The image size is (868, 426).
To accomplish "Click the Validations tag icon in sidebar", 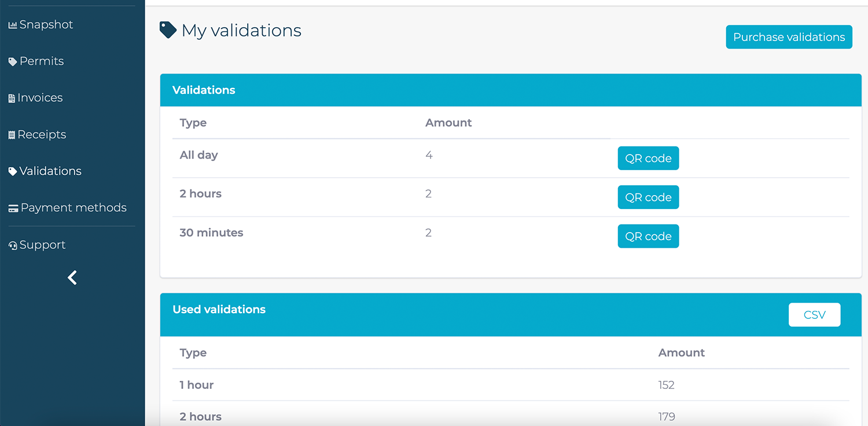I will (13, 172).
